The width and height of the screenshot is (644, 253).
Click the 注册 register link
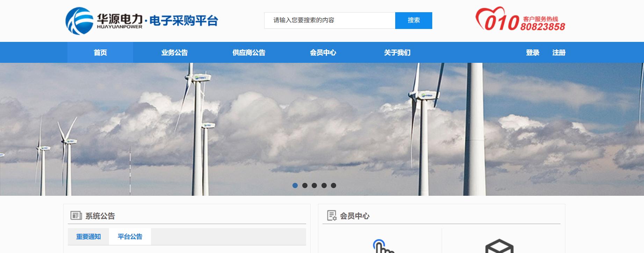pos(559,53)
